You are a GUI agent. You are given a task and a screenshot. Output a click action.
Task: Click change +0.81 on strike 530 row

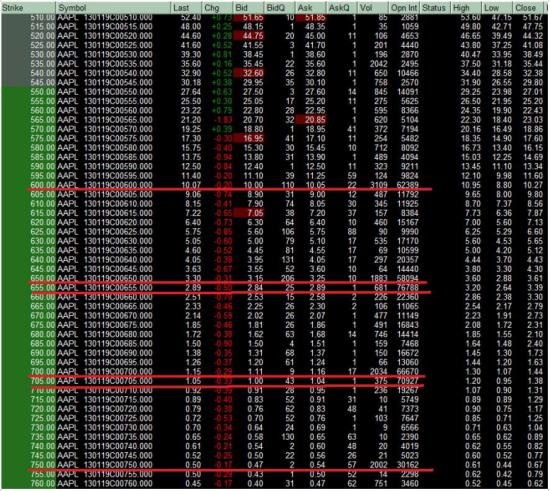(222, 54)
